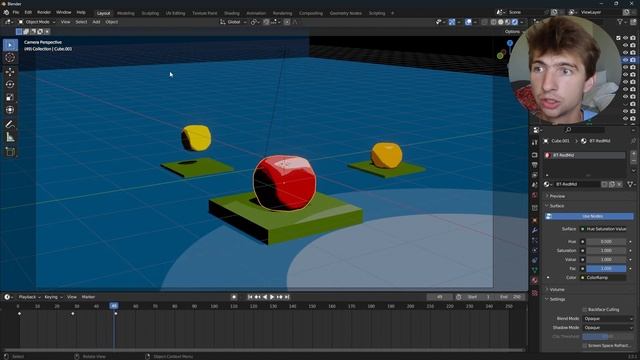Expand the Preview panel
The image size is (640, 360).
click(557, 196)
